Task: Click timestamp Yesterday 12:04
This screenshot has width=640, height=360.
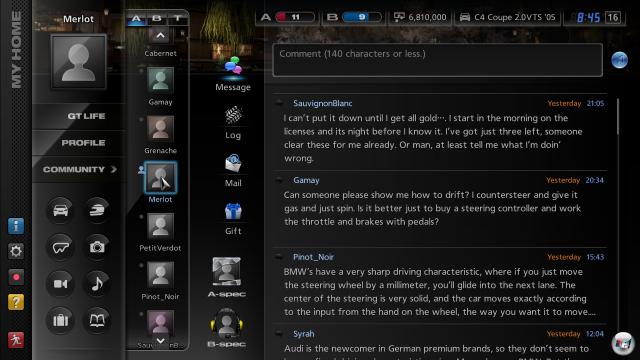Action: 575,333
